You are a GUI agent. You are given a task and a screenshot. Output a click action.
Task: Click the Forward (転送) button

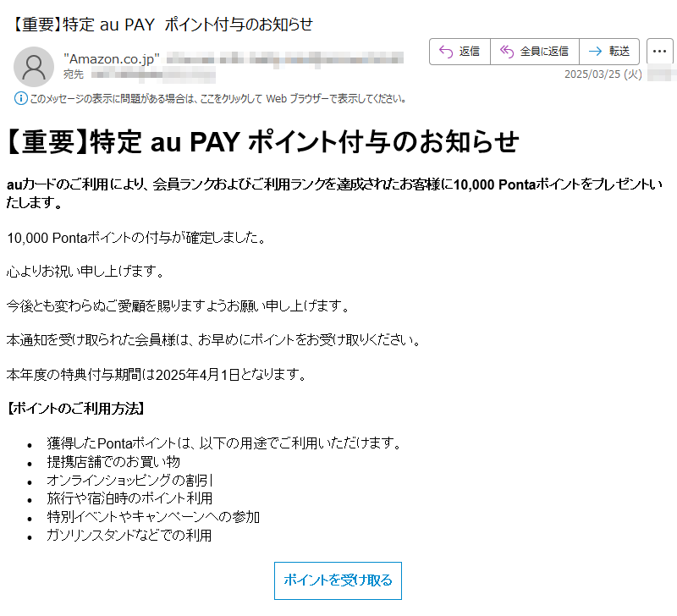[x=609, y=52]
